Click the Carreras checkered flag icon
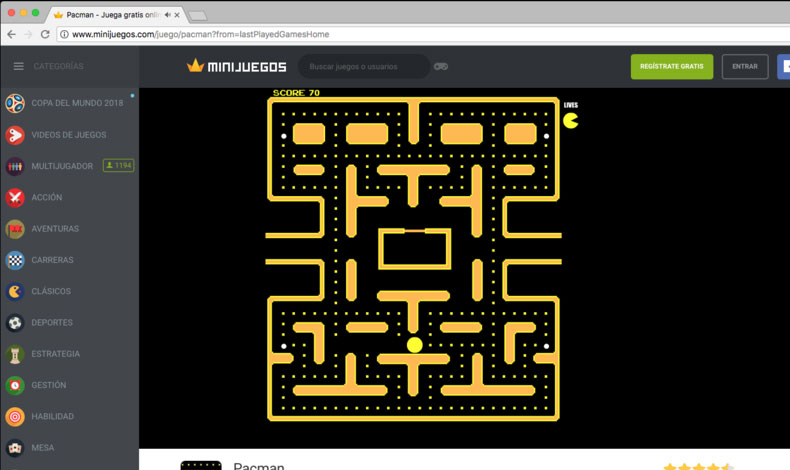Image resolution: width=790 pixels, height=470 pixels. (x=15, y=260)
